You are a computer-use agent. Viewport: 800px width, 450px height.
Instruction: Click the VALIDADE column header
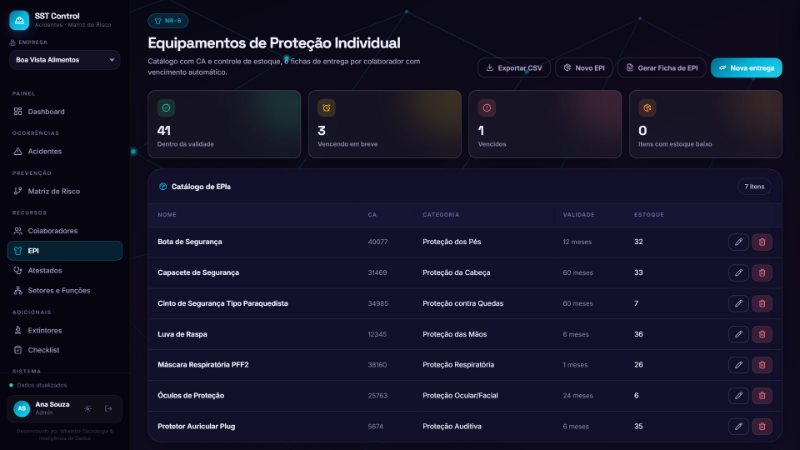pos(579,215)
